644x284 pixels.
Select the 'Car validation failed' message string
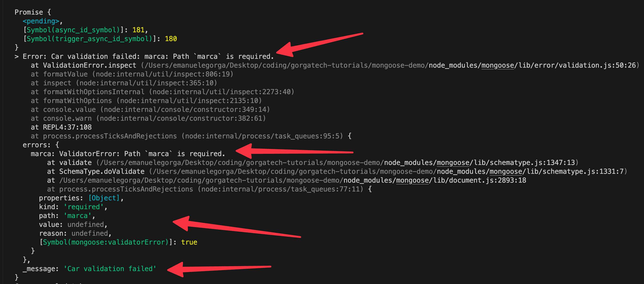pos(110,269)
